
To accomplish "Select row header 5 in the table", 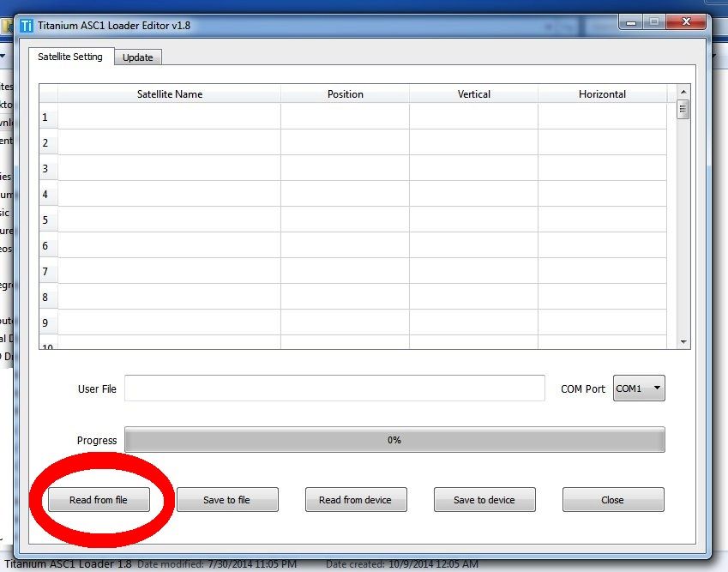I will pyautogui.click(x=48, y=220).
